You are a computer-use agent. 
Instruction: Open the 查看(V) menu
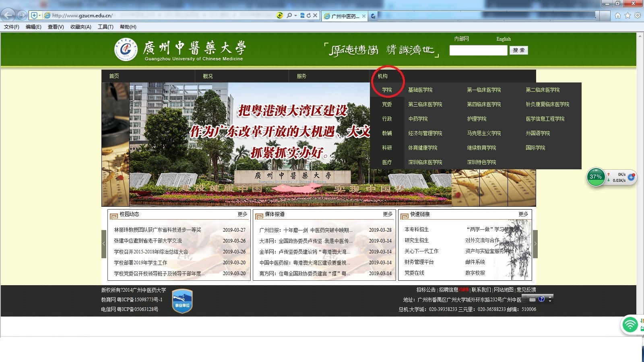(x=56, y=27)
